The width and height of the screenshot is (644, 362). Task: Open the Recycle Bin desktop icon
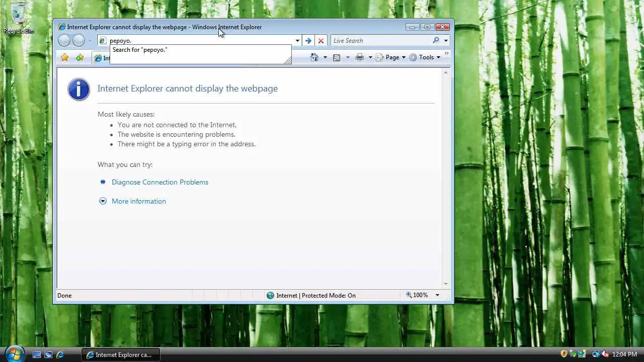tap(19, 18)
